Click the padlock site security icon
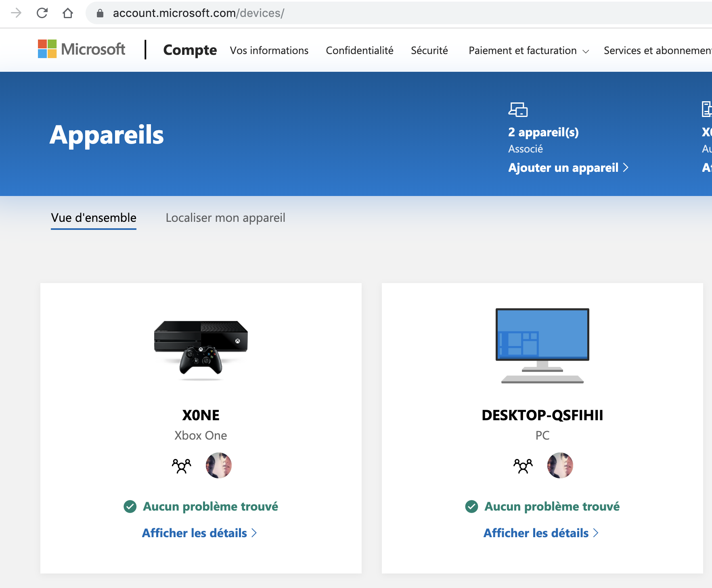Screen dimensions: 712x588 [x=100, y=13]
